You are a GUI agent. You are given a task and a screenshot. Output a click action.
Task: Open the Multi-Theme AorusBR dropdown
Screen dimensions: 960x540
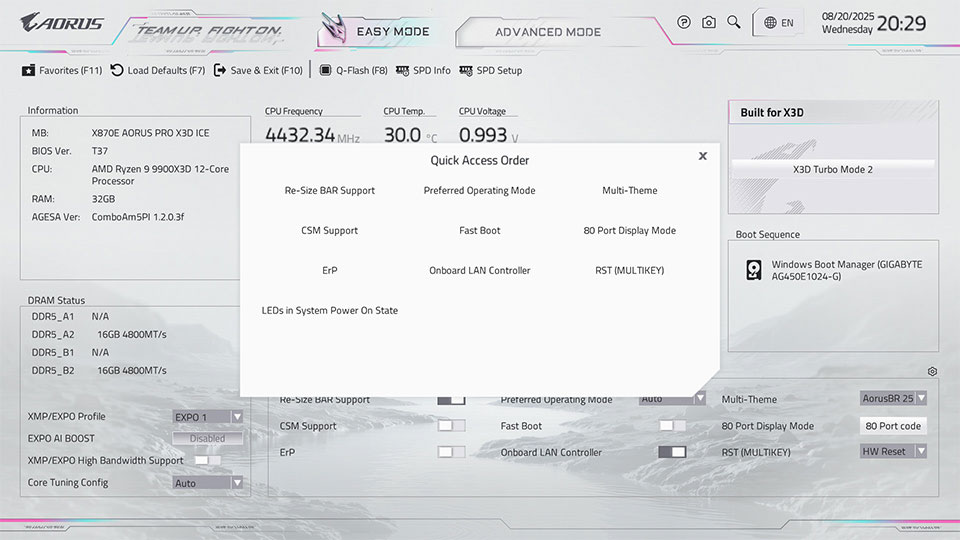tap(893, 398)
